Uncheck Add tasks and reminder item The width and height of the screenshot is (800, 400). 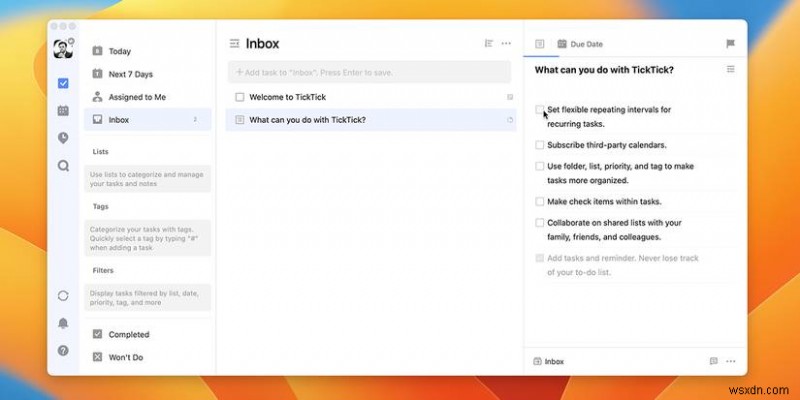(x=540, y=258)
